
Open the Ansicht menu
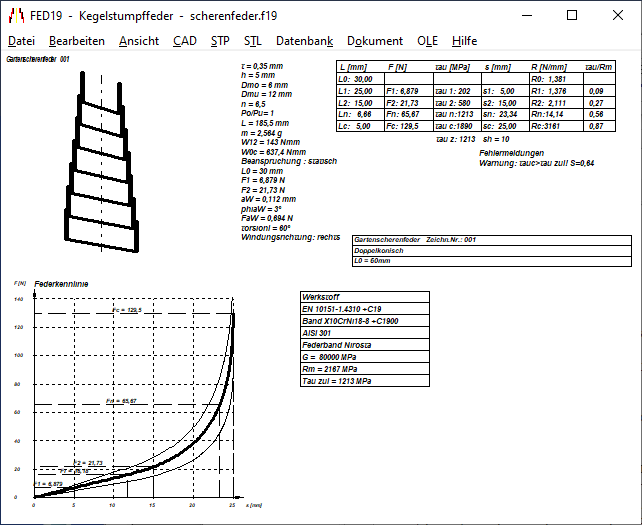pos(138,41)
